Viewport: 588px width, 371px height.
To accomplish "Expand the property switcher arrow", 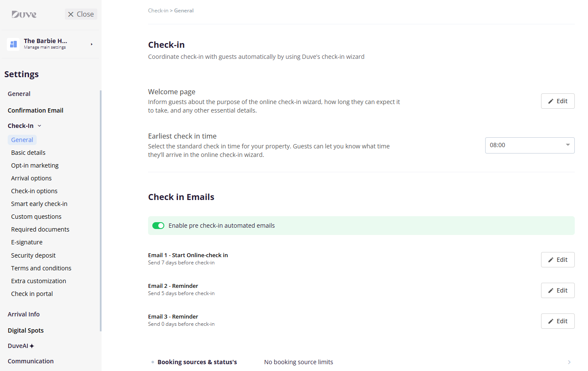I will tap(91, 44).
